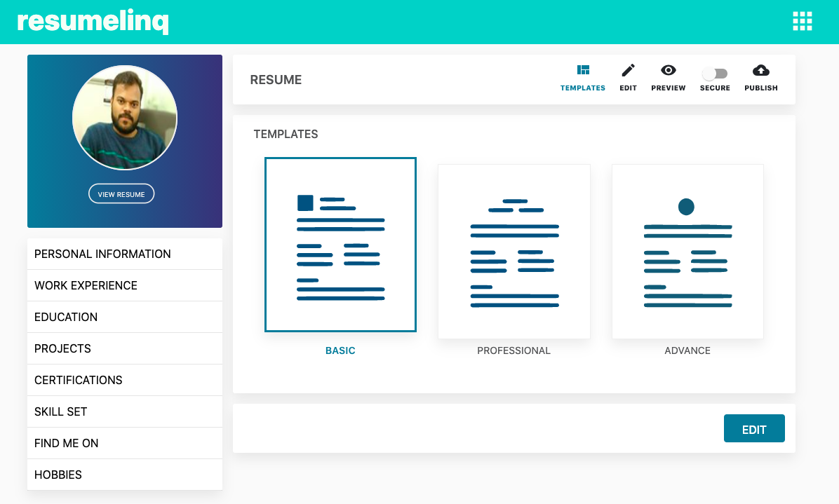The width and height of the screenshot is (839, 504).
Task: Select the Advance template circle-header thumbnail
Action: (687, 251)
